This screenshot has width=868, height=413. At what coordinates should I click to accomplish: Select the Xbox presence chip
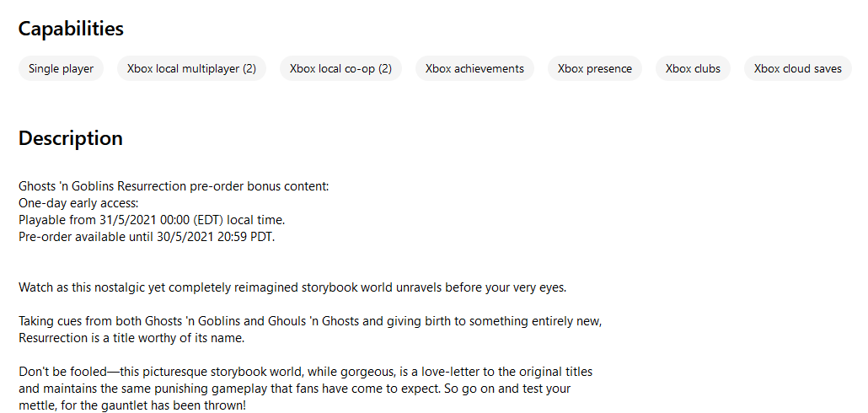[x=594, y=69]
